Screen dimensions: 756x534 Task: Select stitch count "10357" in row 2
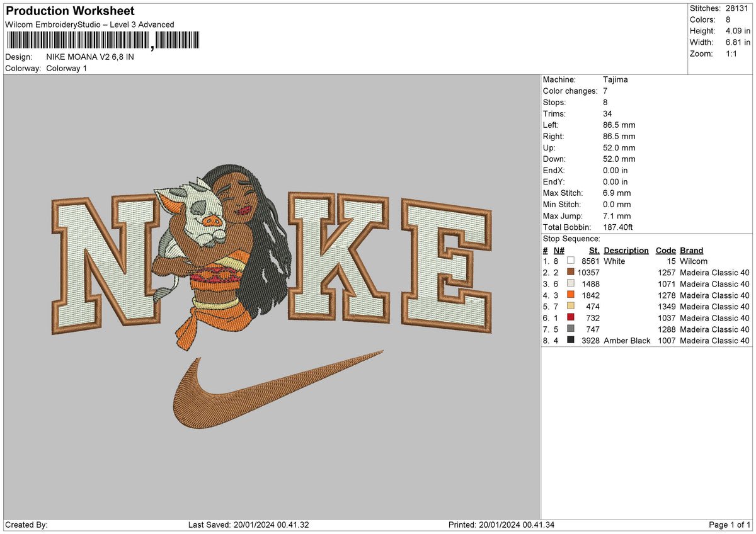point(588,272)
